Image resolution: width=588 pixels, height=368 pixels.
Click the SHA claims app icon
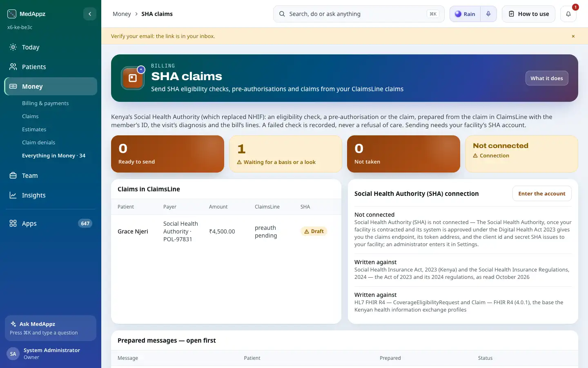coord(133,78)
